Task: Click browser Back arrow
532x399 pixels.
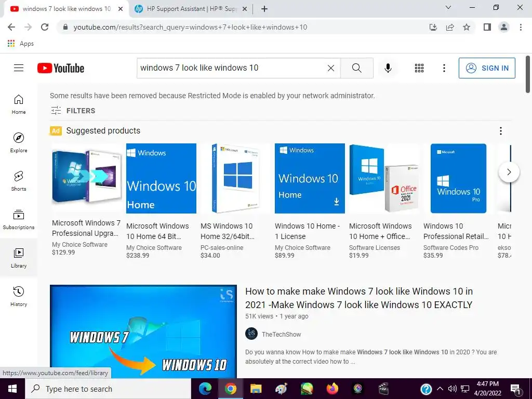Action: click(x=11, y=27)
